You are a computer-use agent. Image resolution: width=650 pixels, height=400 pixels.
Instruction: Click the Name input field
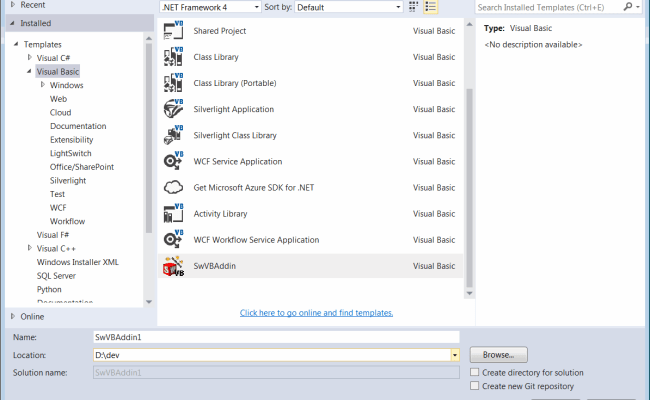click(x=276, y=337)
